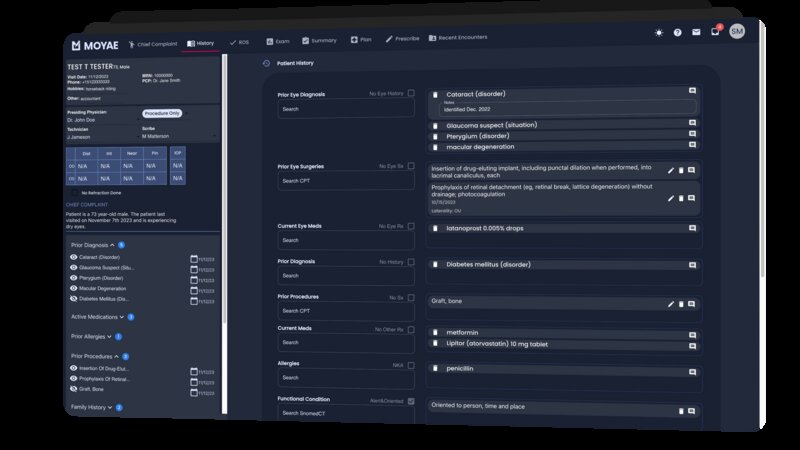Delete metformin medication
Image resolution: width=800 pixels, height=450 pixels.
tap(435, 332)
